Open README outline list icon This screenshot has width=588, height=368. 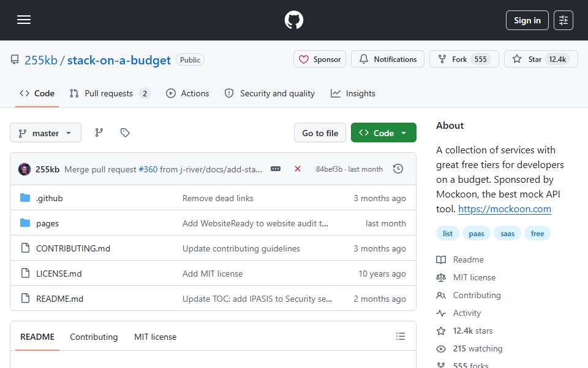click(400, 336)
